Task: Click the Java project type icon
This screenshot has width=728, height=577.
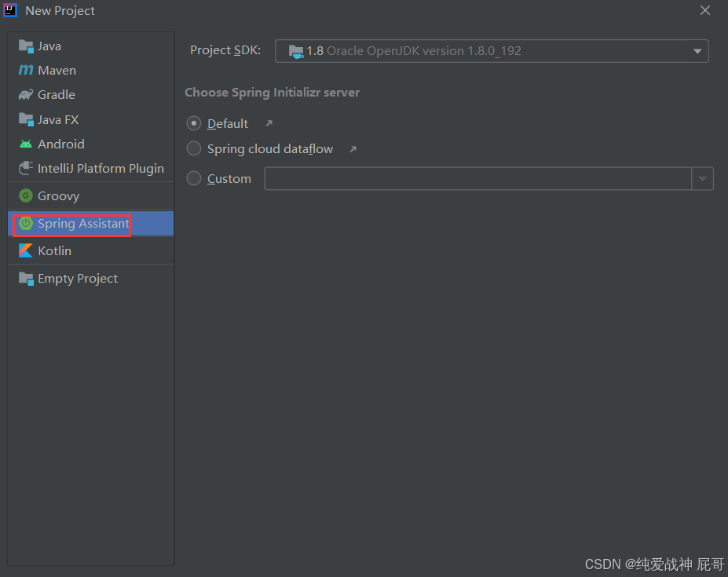Action: (x=26, y=46)
